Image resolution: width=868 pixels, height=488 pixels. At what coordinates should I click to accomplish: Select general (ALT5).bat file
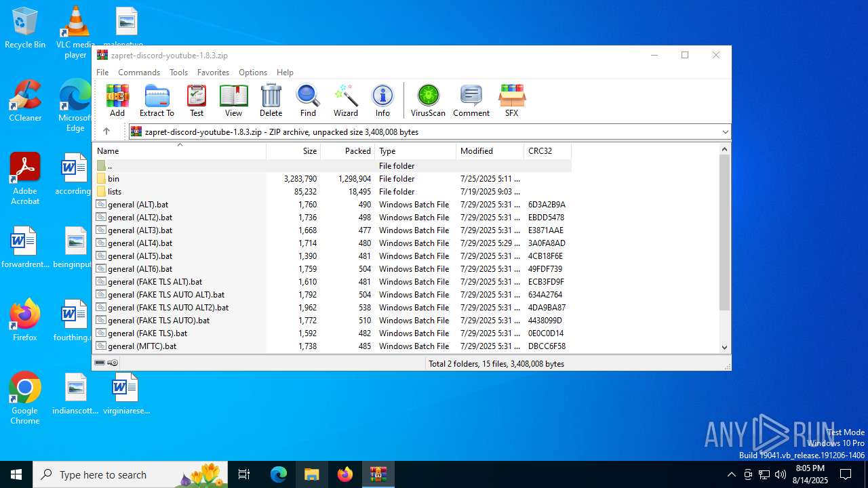[332, 256]
